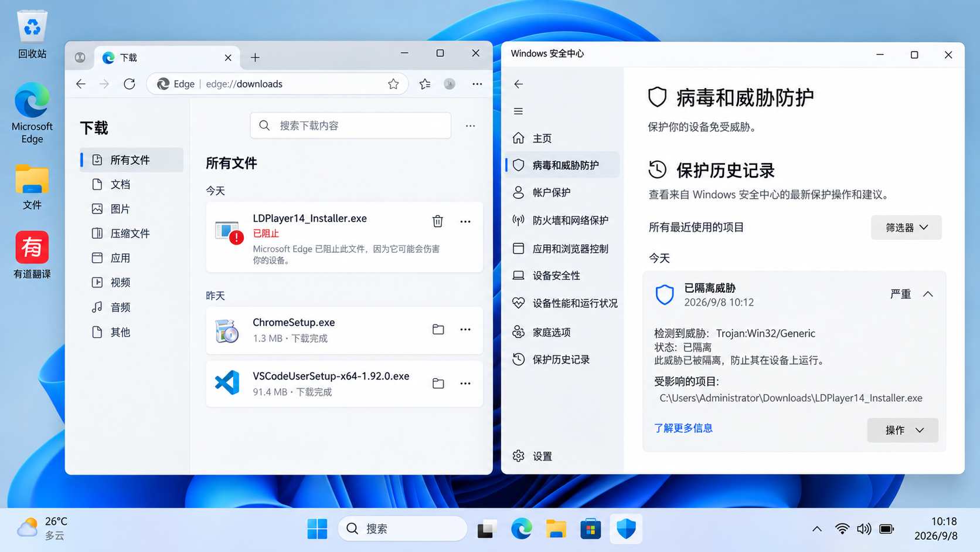Viewport: 980px width, 552px height.
Task: Show VSCodeUserSetup file in folder
Action: (438, 383)
